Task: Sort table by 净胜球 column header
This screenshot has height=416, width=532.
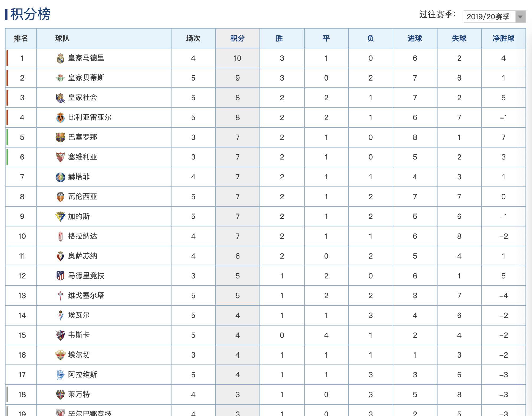Action: (503, 39)
